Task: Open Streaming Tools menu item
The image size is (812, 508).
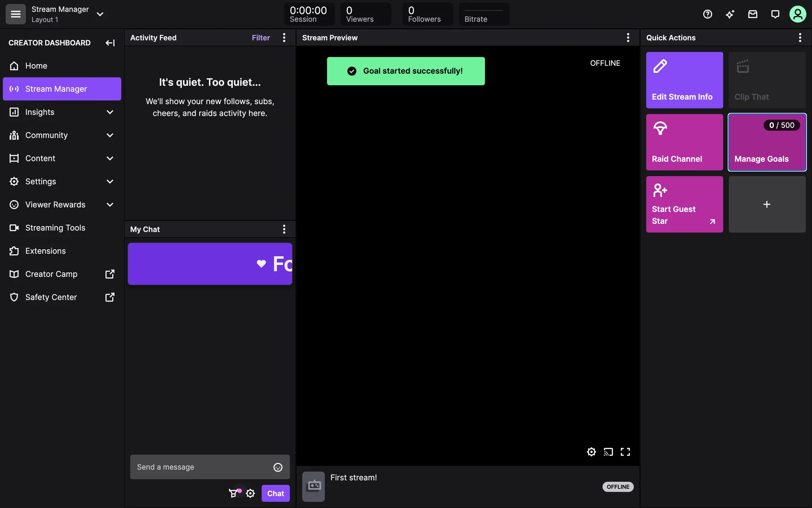Action: 55,228
